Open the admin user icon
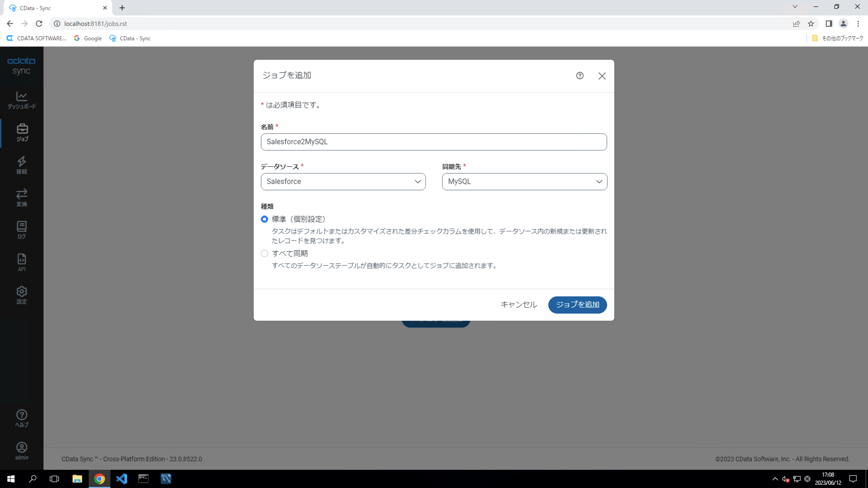Image resolution: width=868 pixels, height=488 pixels. point(22,450)
